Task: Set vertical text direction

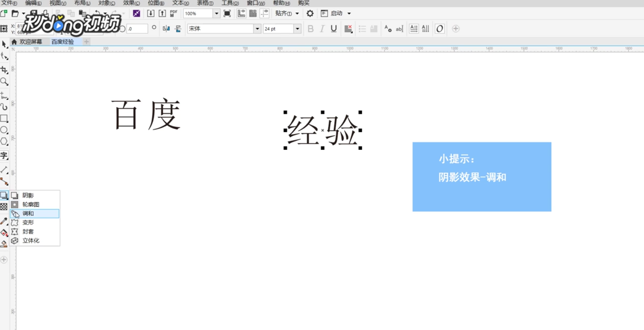Action: pos(425,29)
